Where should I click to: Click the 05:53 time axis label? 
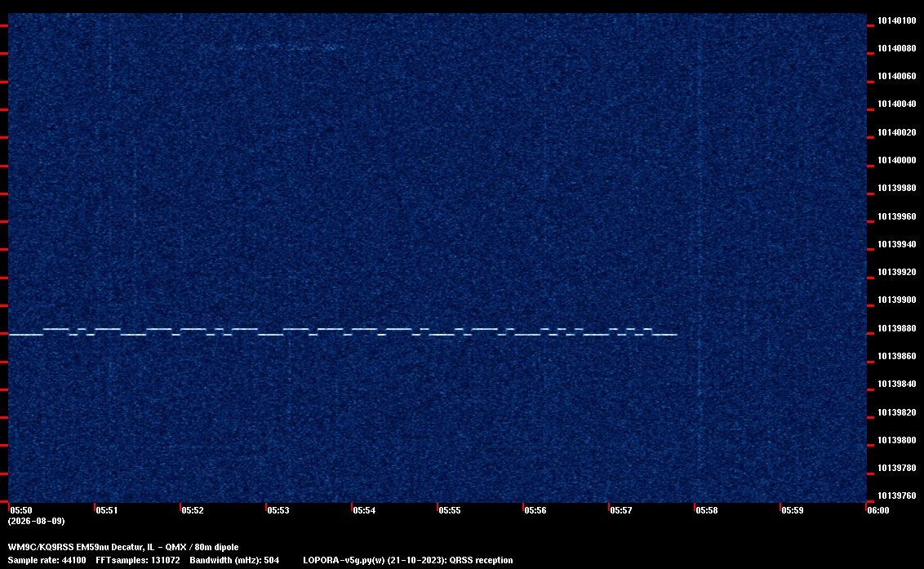coord(278,510)
